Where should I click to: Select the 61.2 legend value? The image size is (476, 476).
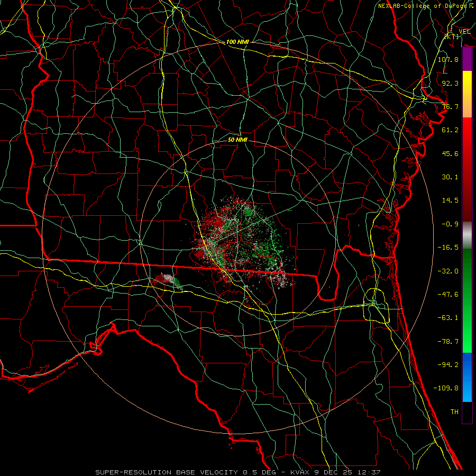point(450,130)
